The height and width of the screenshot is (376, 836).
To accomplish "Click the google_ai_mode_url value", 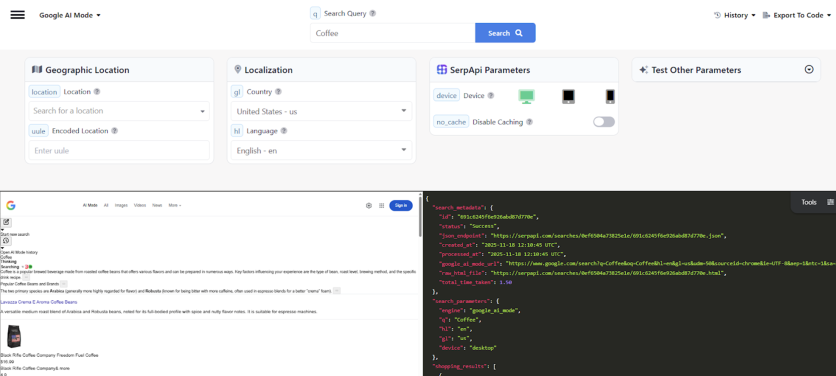I will pos(671,263).
